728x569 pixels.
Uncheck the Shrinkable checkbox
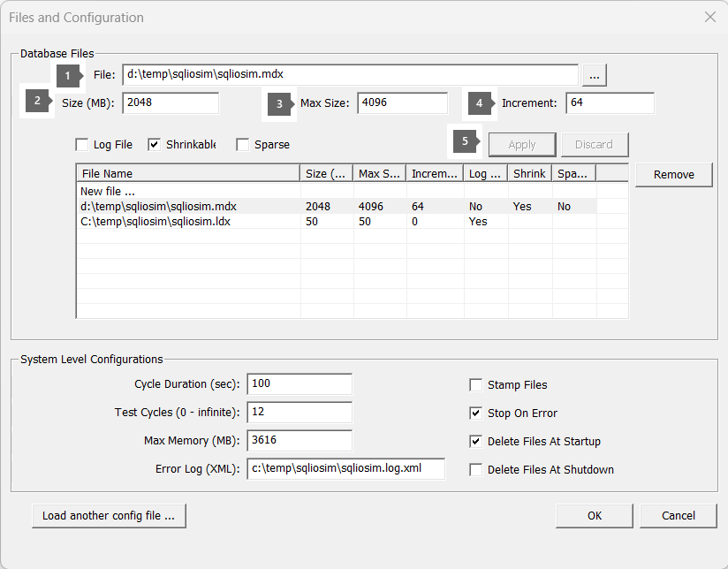(x=155, y=145)
